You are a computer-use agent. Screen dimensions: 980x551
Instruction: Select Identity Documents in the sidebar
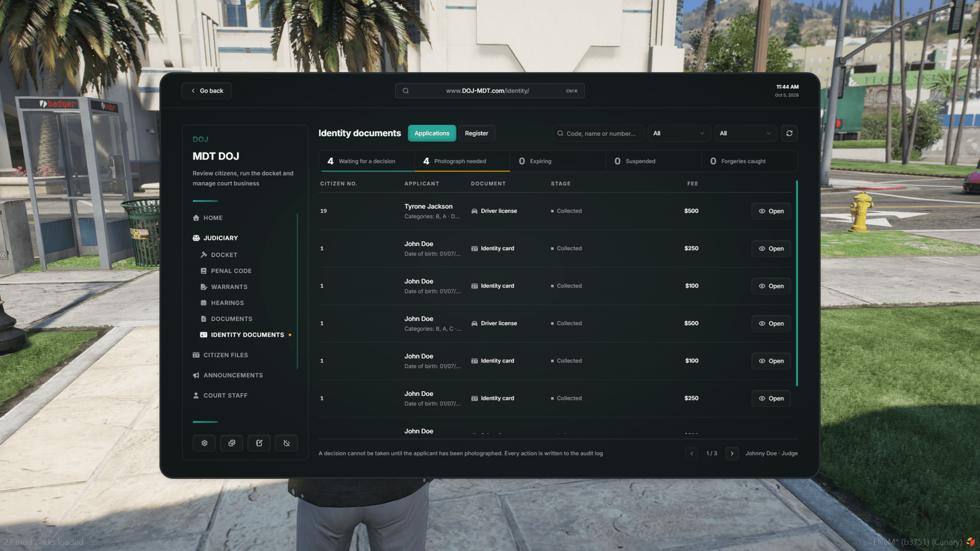[x=245, y=335]
